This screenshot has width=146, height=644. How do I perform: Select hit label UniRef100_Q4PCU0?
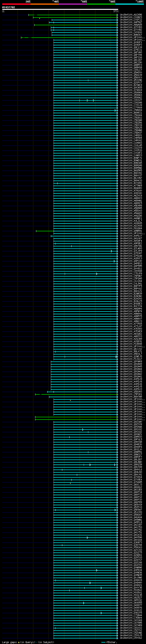131,261
